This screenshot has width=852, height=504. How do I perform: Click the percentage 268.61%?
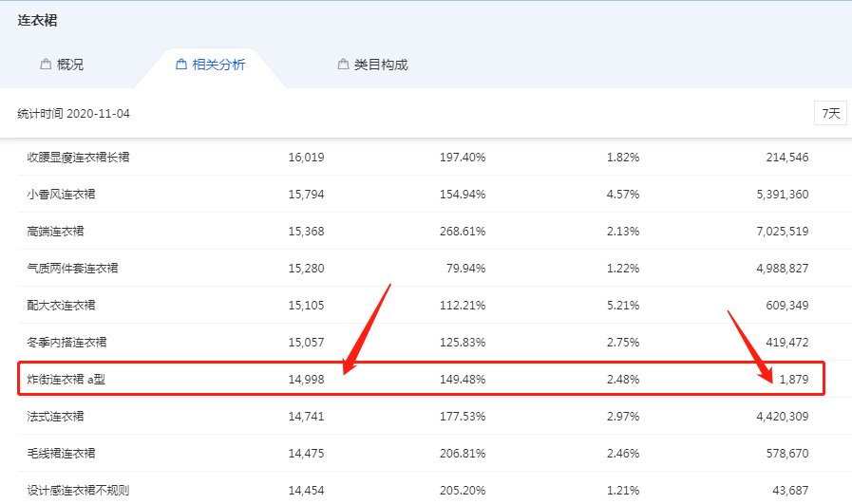tap(463, 232)
